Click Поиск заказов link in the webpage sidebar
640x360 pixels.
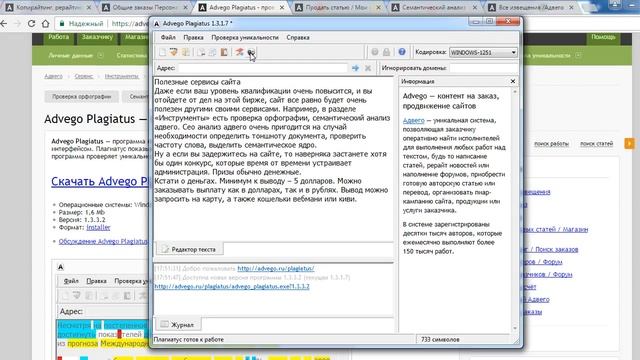(x=557, y=249)
